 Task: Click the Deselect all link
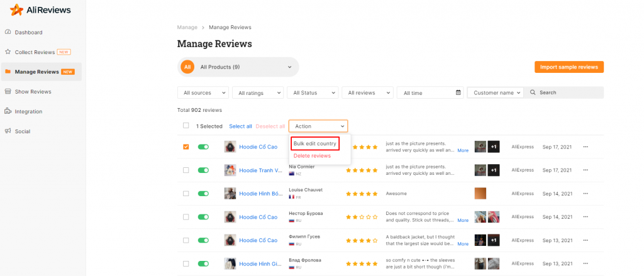(270, 126)
